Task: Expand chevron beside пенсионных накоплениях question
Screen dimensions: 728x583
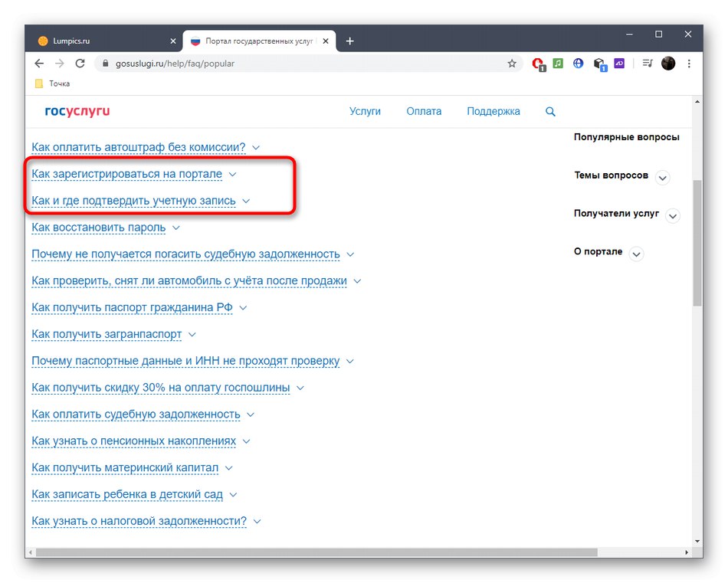Action: tap(247, 441)
